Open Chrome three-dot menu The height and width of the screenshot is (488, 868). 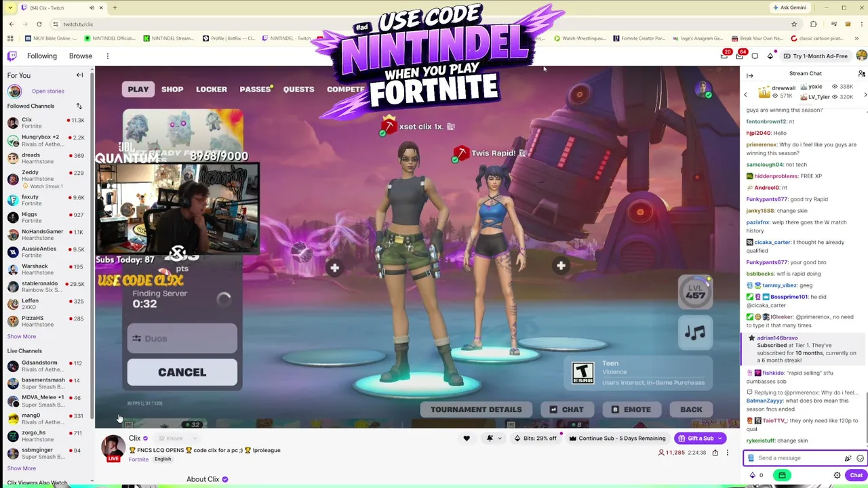pyautogui.click(x=861, y=24)
